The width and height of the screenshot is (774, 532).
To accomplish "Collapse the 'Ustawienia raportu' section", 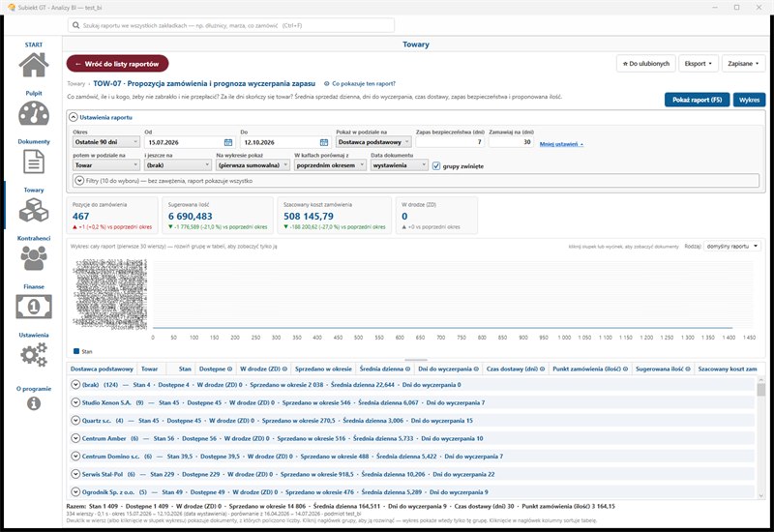I will coord(74,117).
